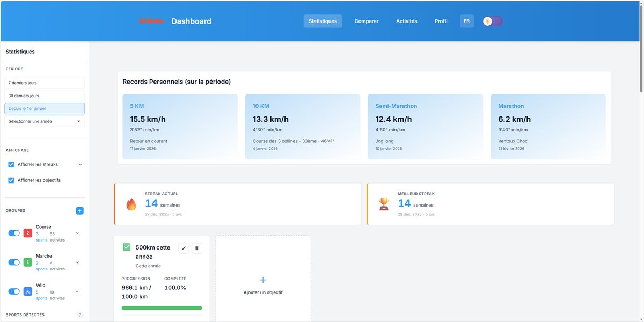The width and height of the screenshot is (644, 322).
Task: Click the flame icon on Streak Actuel
Action: click(x=131, y=203)
